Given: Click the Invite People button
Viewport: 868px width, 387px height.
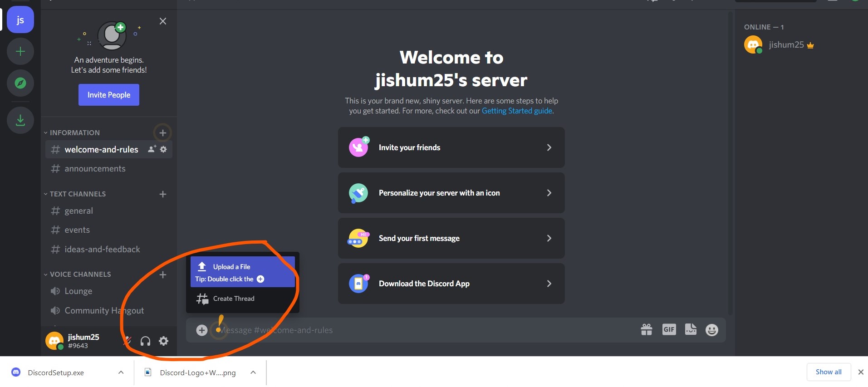Looking at the screenshot, I should point(109,95).
